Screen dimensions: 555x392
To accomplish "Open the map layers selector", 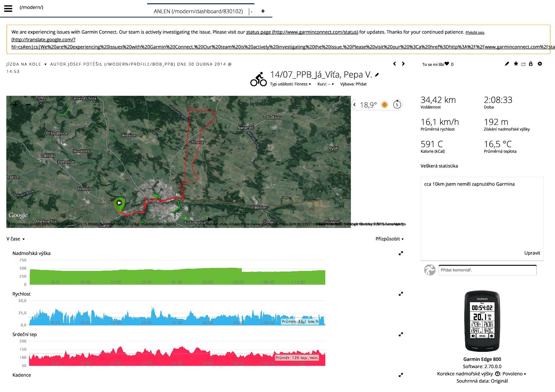I will pos(41,105).
